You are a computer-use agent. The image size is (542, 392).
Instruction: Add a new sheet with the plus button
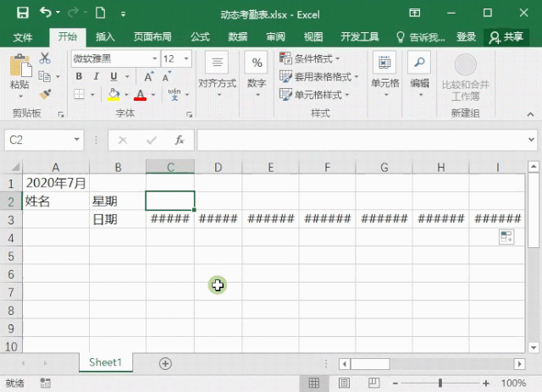point(165,363)
